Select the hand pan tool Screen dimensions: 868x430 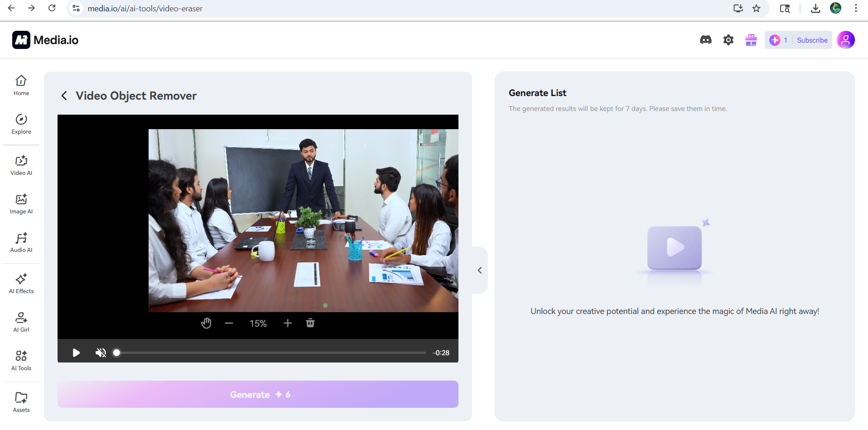(206, 323)
